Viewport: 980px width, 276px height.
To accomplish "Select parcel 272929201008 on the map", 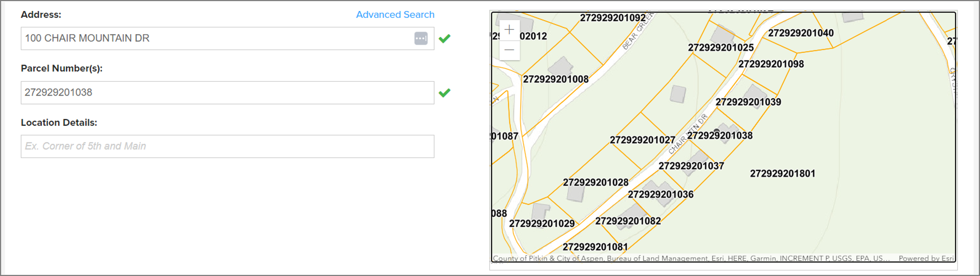I will (556, 79).
